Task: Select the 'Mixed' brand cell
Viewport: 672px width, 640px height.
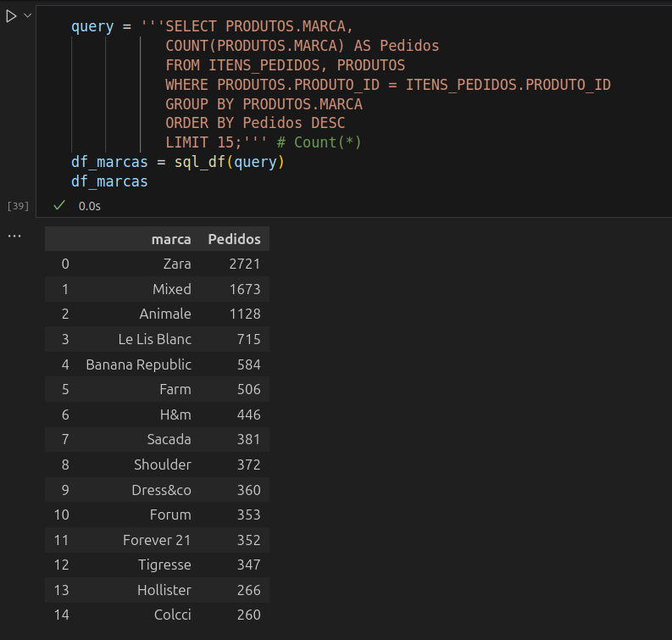Action: [172, 289]
